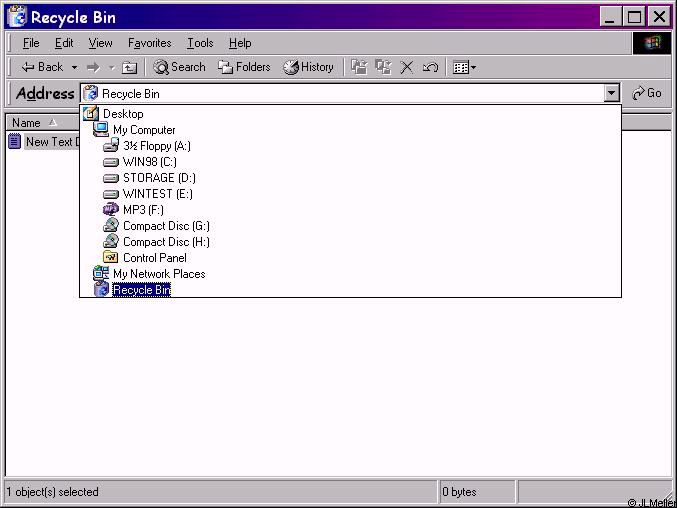This screenshot has height=508, width=677.
Task: Click the MP3 drive icon
Action: coord(111,209)
